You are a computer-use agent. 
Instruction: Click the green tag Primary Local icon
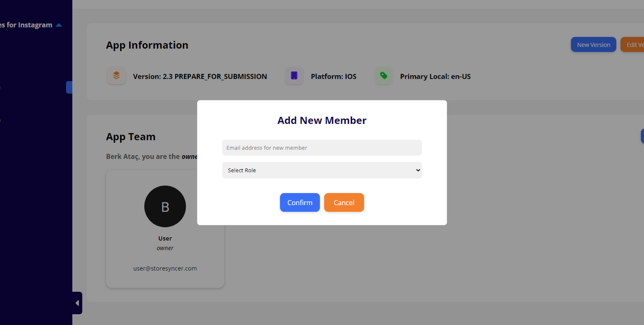(x=384, y=76)
